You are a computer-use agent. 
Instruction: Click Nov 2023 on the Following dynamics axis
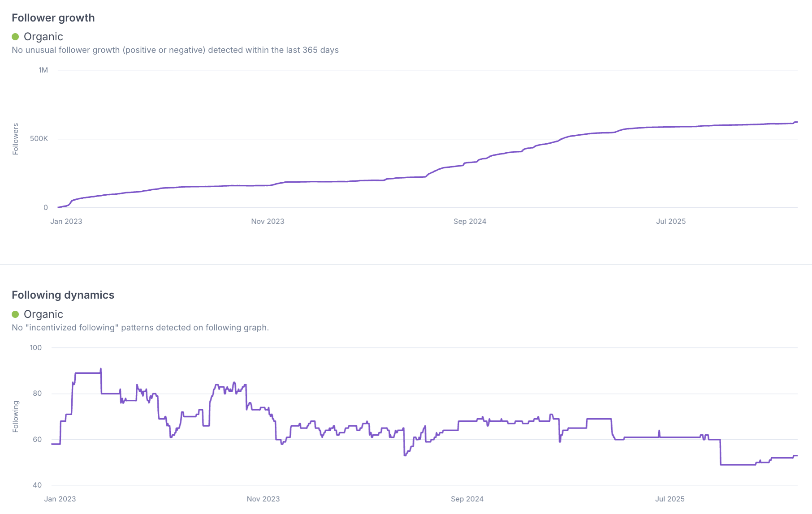[x=263, y=499]
